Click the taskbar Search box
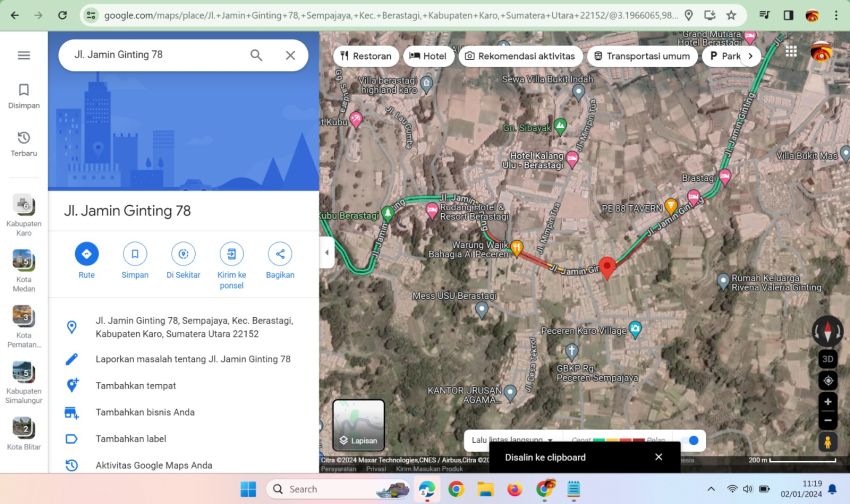Image resolution: width=850 pixels, height=504 pixels. [x=339, y=489]
